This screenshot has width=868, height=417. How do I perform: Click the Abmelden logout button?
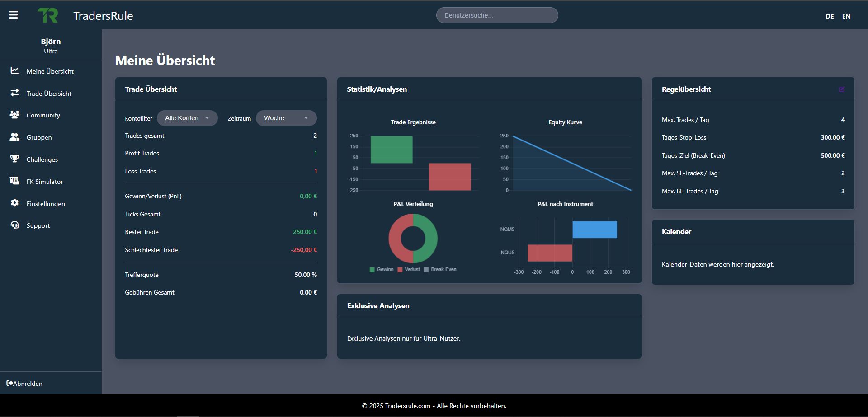[x=25, y=383]
